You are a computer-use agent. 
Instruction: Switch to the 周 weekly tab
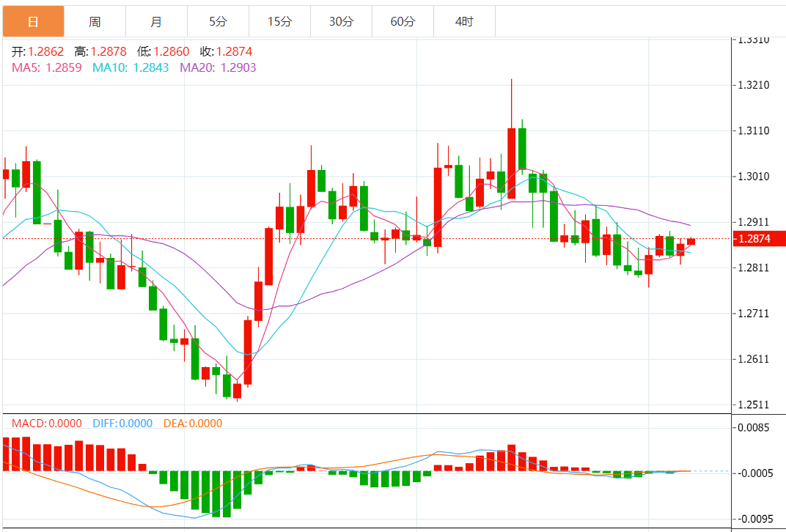pos(95,21)
